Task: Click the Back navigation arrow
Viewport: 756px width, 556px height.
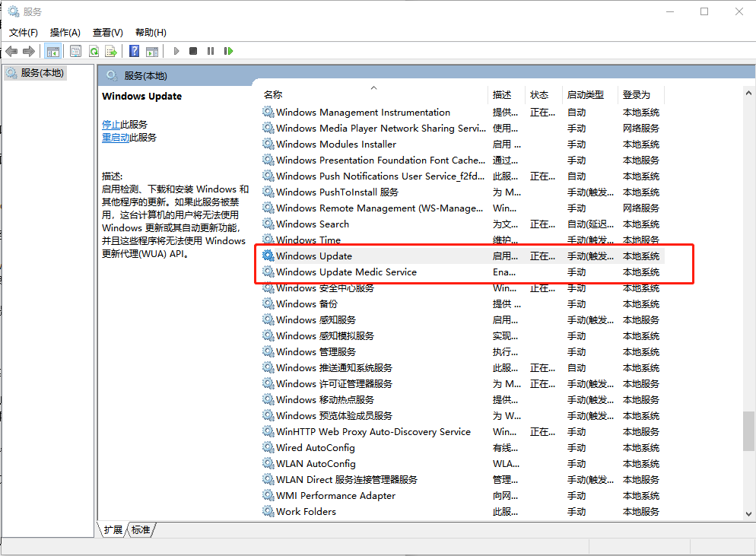Action: [11, 51]
